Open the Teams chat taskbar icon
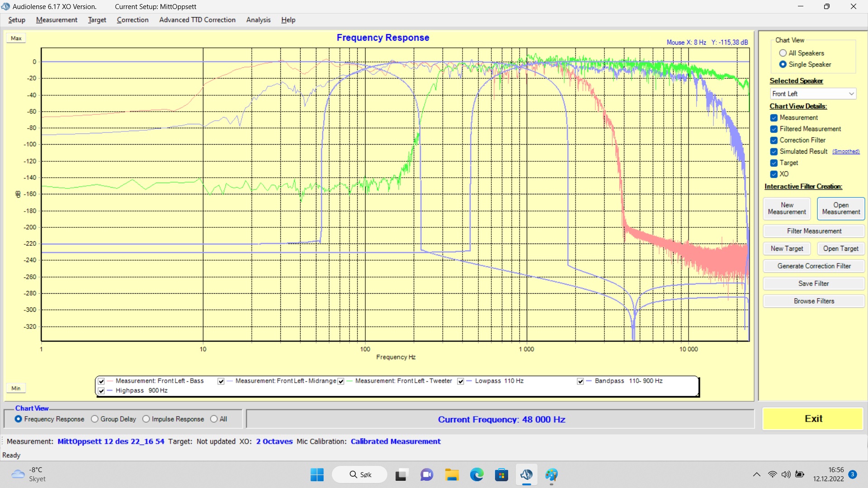Viewport: 868px width, 488px height. (x=427, y=475)
